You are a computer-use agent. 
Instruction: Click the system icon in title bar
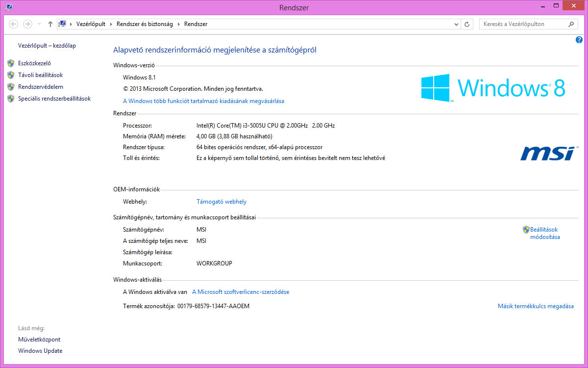pyautogui.click(x=8, y=7)
